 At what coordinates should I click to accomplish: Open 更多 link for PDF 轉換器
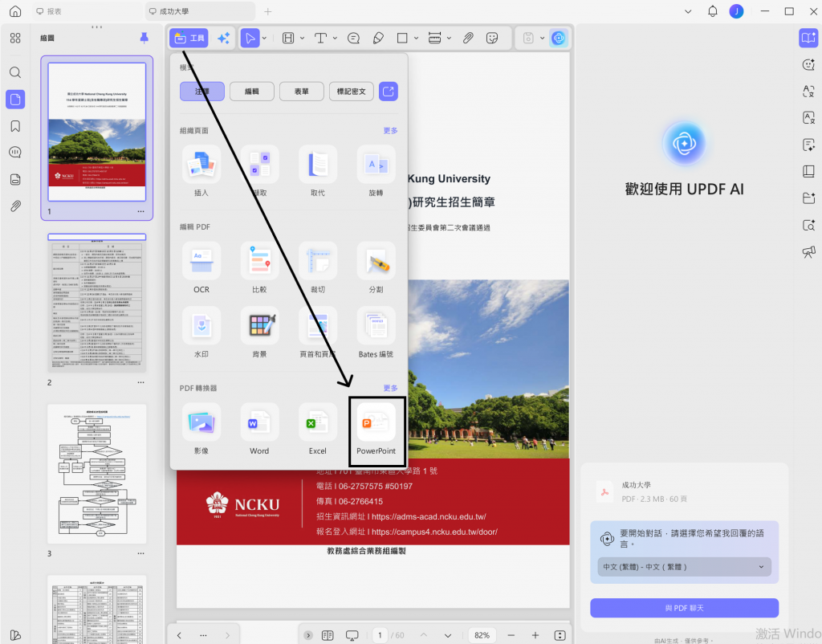point(391,388)
